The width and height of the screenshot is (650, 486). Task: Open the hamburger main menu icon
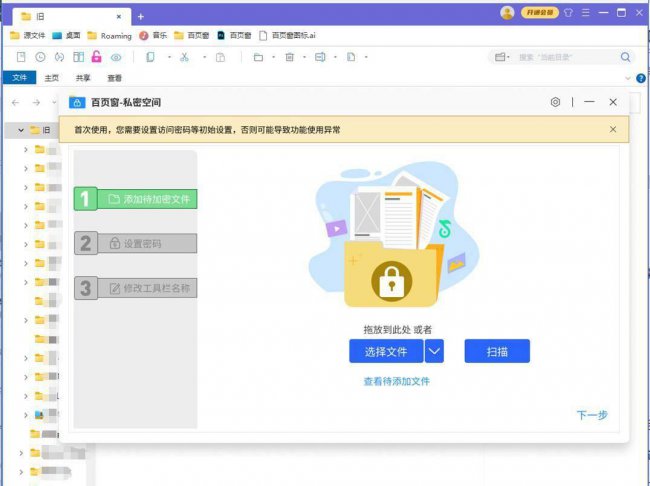[586, 12]
